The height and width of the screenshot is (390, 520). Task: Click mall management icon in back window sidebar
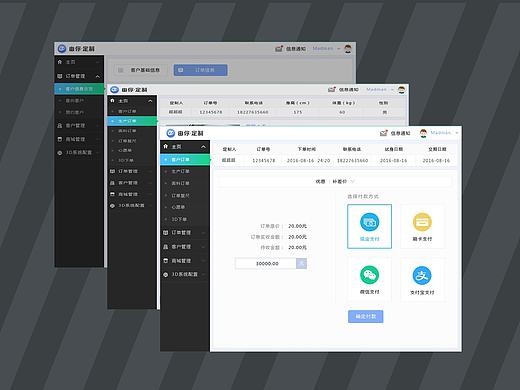click(x=60, y=139)
